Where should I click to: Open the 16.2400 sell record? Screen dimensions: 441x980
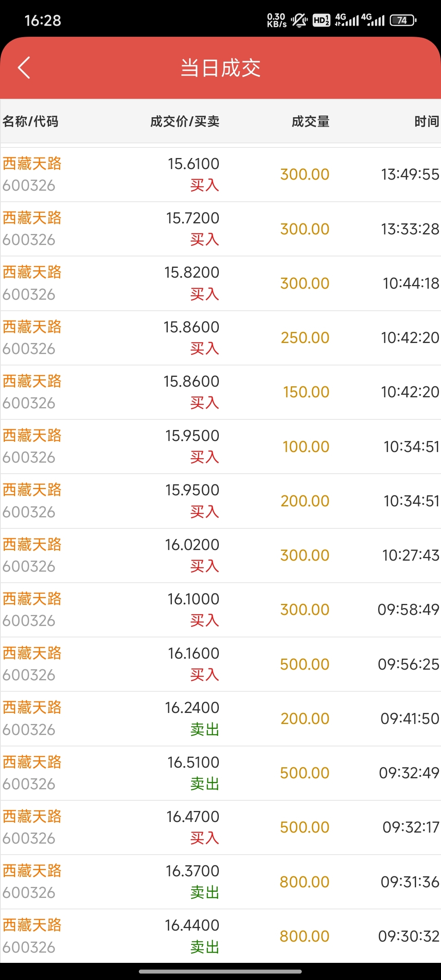click(220, 718)
